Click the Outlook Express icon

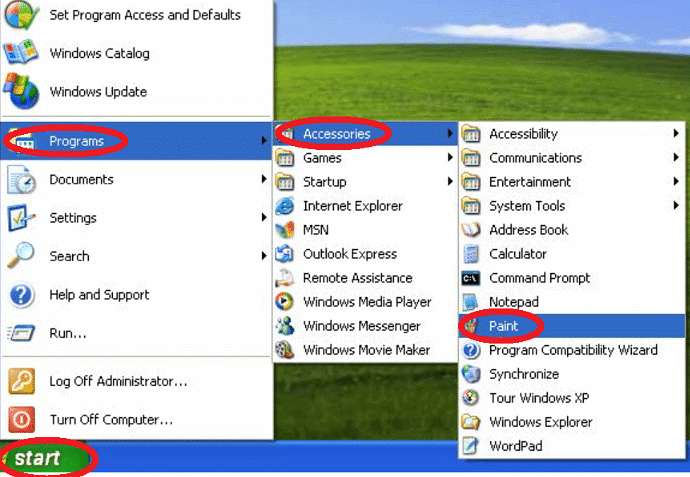pos(285,254)
